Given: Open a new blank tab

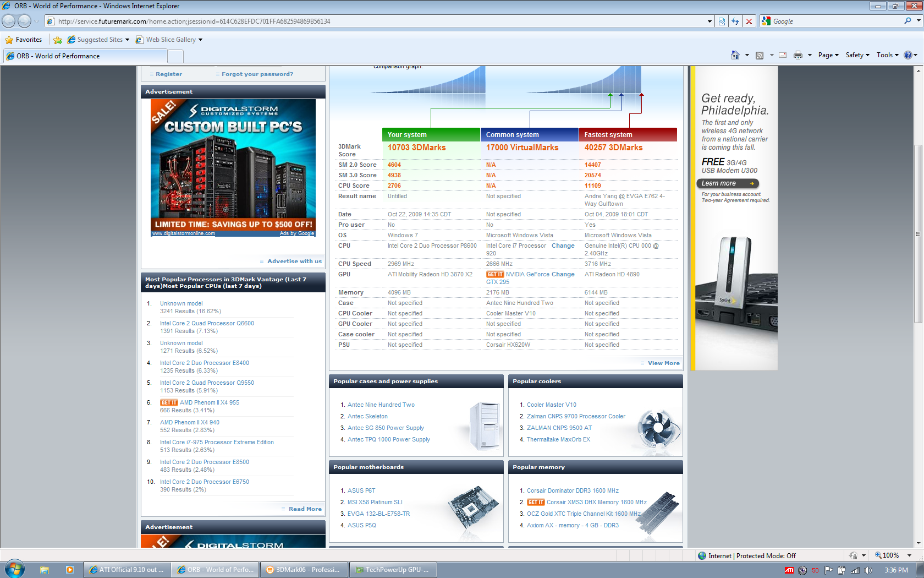Looking at the screenshot, I should click(x=175, y=56).
